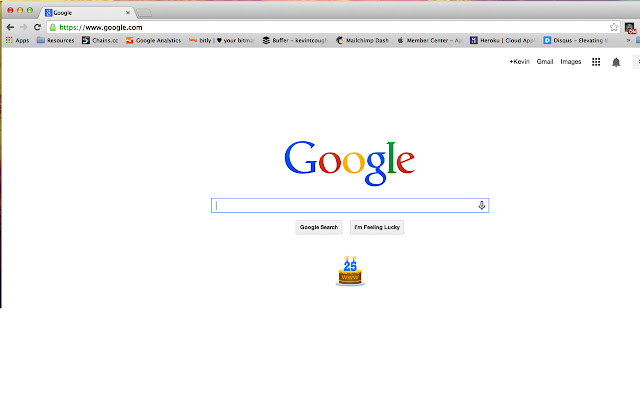Bookmark this page with star icon

pyautogui.click(x=613, y=27)
